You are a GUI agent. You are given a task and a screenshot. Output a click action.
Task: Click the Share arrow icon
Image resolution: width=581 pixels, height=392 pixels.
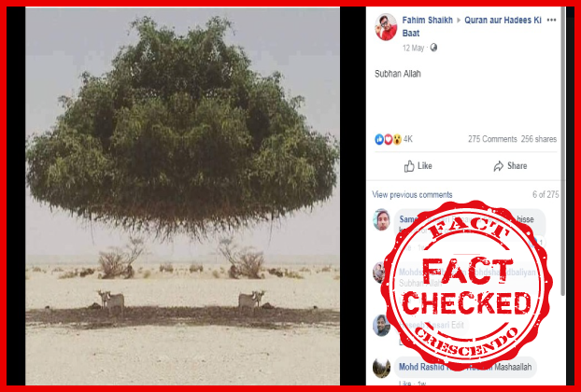click(x=499, y=166)
